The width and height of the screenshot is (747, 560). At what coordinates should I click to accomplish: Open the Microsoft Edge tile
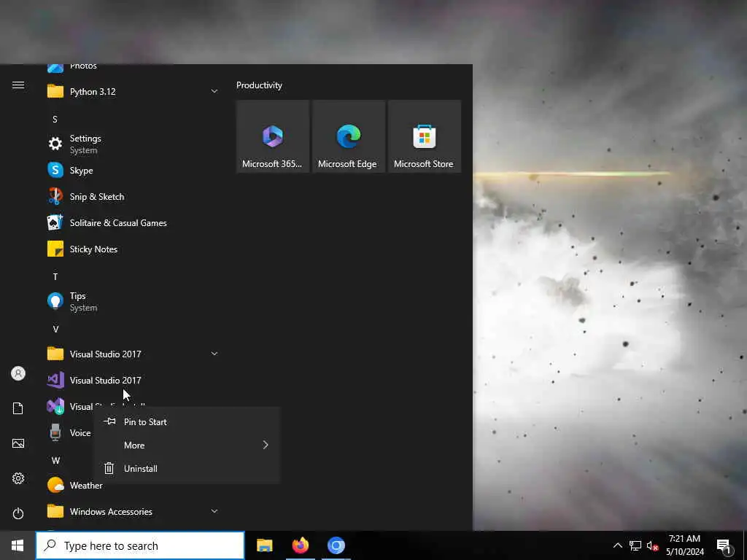[349, 136]
